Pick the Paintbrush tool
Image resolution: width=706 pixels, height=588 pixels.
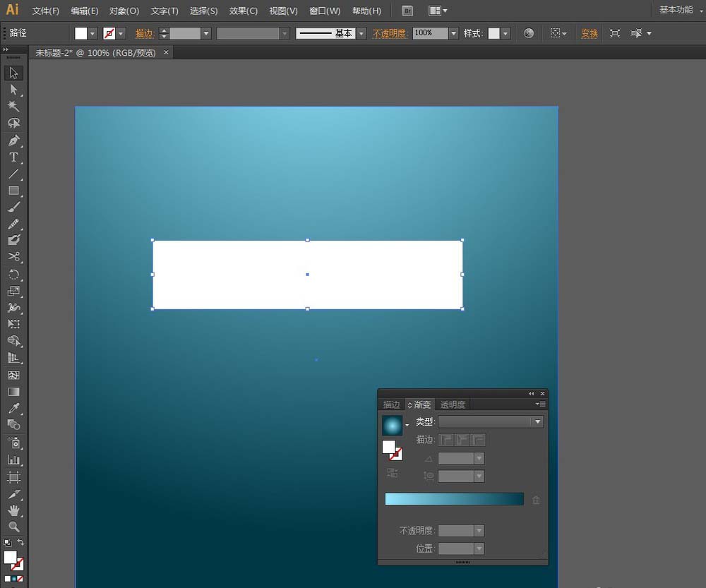[x=13, y=207]
